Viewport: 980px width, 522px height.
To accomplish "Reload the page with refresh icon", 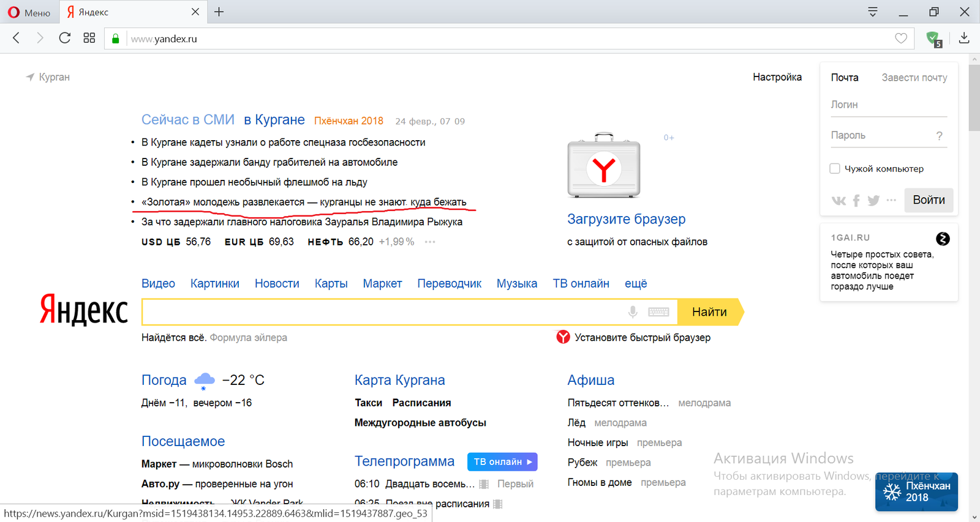I will click(x=64, y=38).
